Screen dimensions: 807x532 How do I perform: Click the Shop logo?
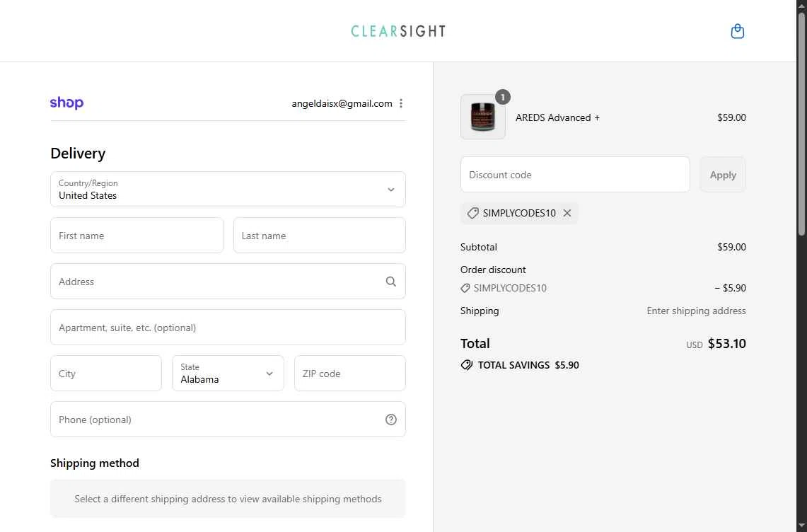pos(67,103)
